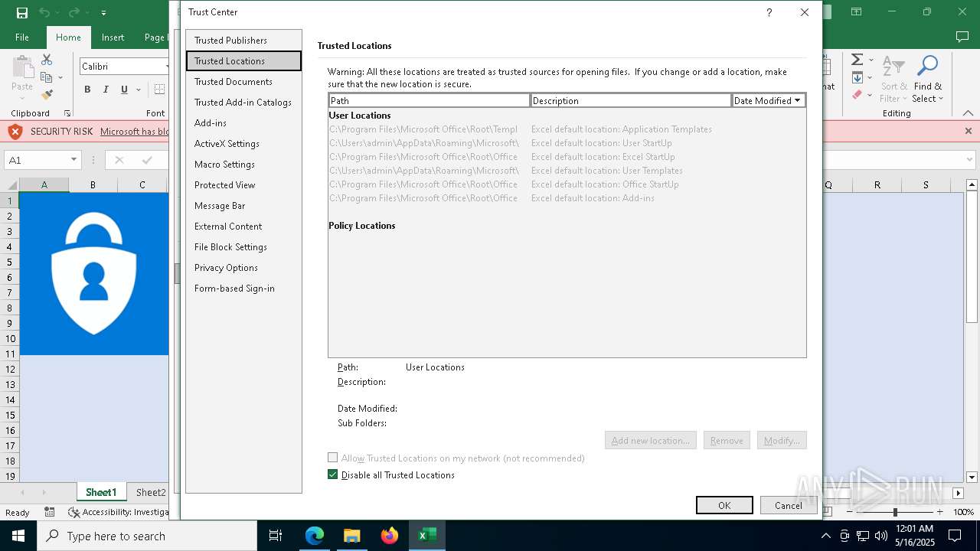Open External Content category

243,227
